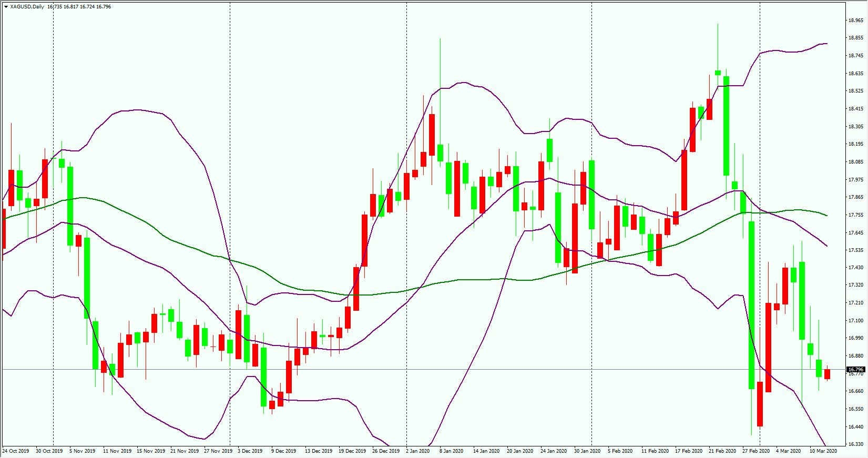The width and height of the screenshot is (868, 458).
Task: Click the 11 Nov 2019 date label
Action: [x=117, y=451]
